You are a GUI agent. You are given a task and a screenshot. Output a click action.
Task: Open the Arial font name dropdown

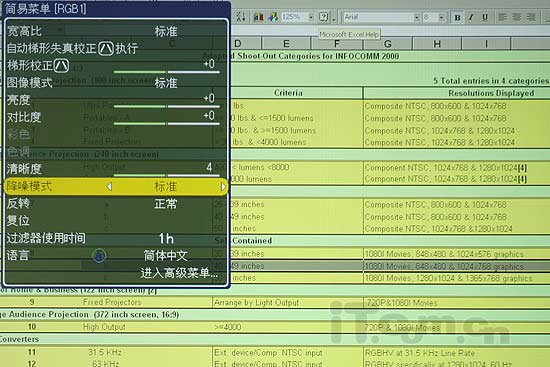coord(417,17)
